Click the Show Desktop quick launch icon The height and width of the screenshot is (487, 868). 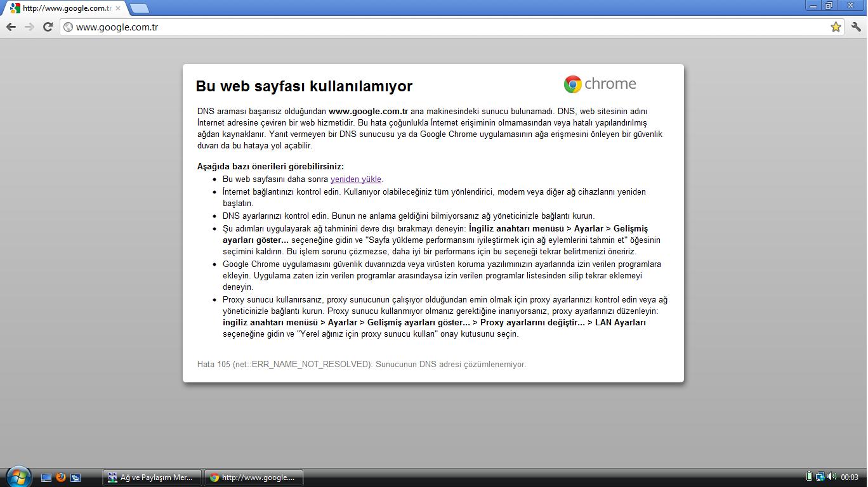(46, 477)
